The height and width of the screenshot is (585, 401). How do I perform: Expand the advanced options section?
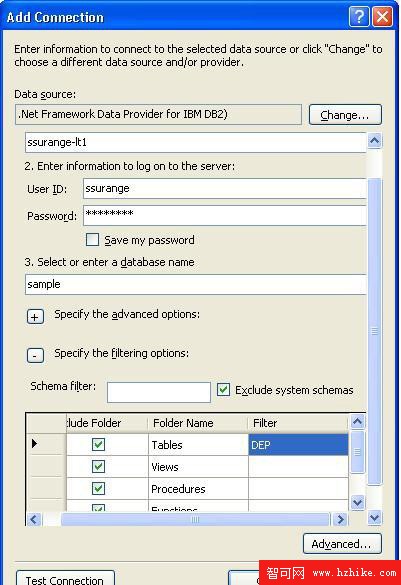(x=35, y=317)
